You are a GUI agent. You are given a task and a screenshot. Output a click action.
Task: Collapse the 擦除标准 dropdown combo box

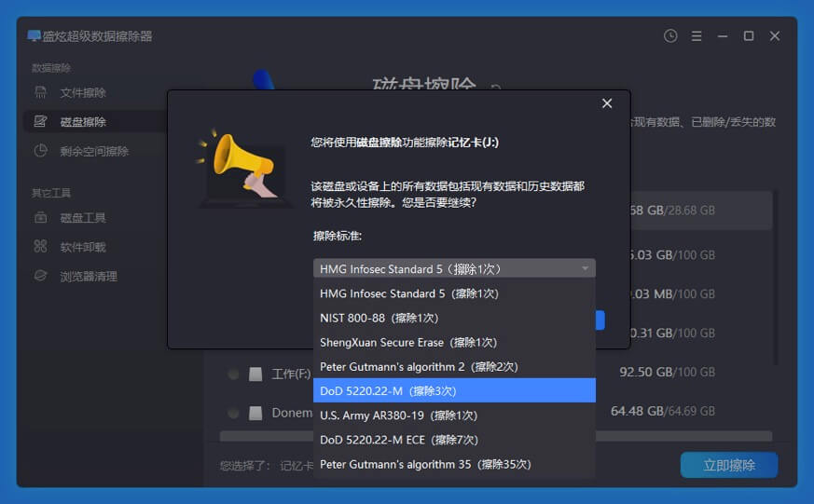(454, 268)
